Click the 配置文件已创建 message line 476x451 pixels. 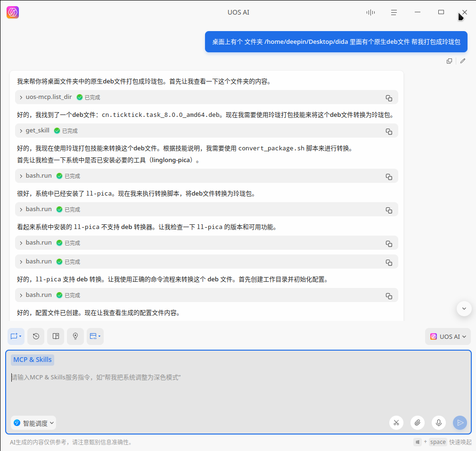pos(99,313)
